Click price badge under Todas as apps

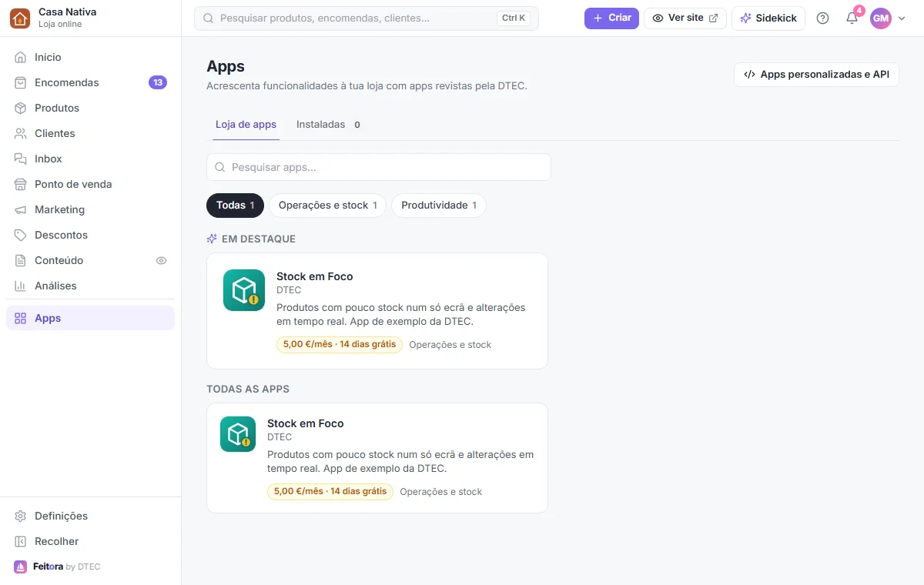tap(330, 491)
